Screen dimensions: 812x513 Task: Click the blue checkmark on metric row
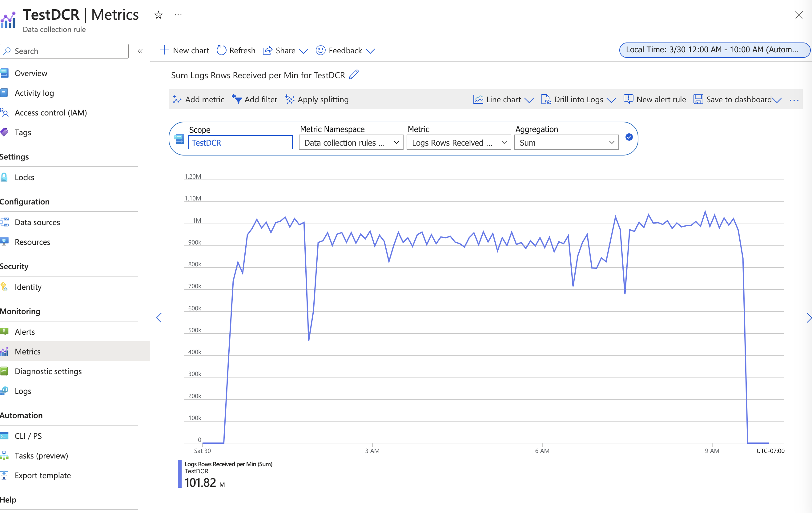coord(629,137)
